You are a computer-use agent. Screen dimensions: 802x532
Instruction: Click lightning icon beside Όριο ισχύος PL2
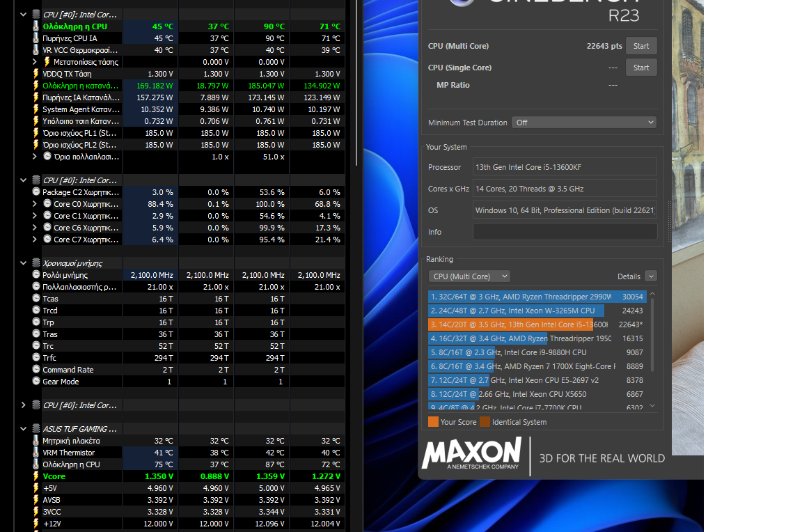tap(36, 145)
